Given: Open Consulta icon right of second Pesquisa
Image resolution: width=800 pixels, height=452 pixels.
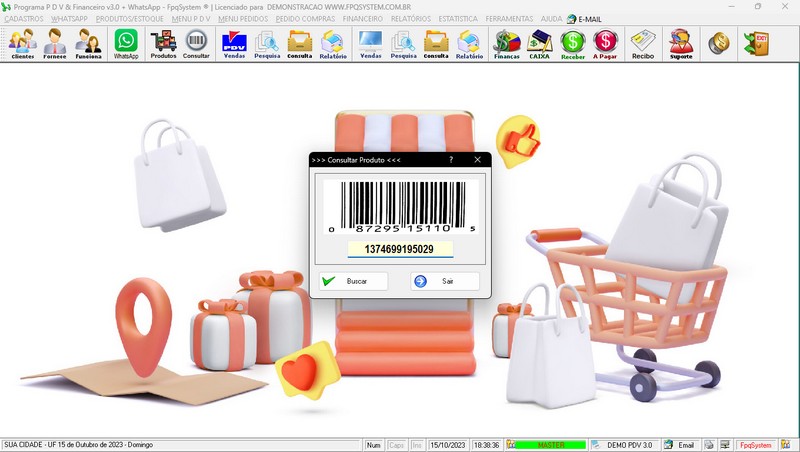Looking at the screenshot, I should pyautogui.click(x=436, y=44).
